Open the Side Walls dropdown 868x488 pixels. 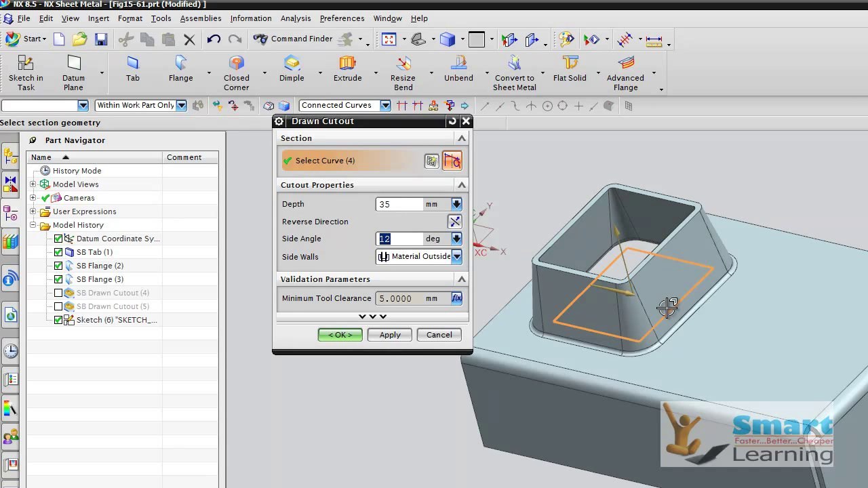(x=456, y=257)
